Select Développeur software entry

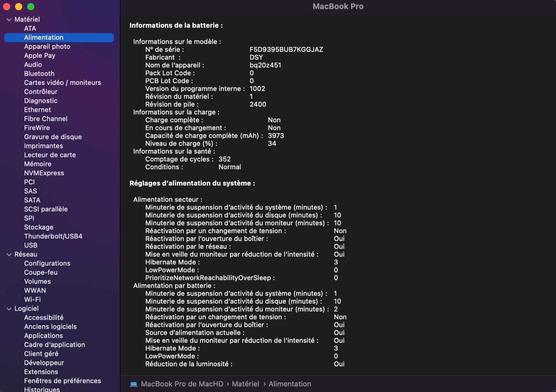click(44, 363)
